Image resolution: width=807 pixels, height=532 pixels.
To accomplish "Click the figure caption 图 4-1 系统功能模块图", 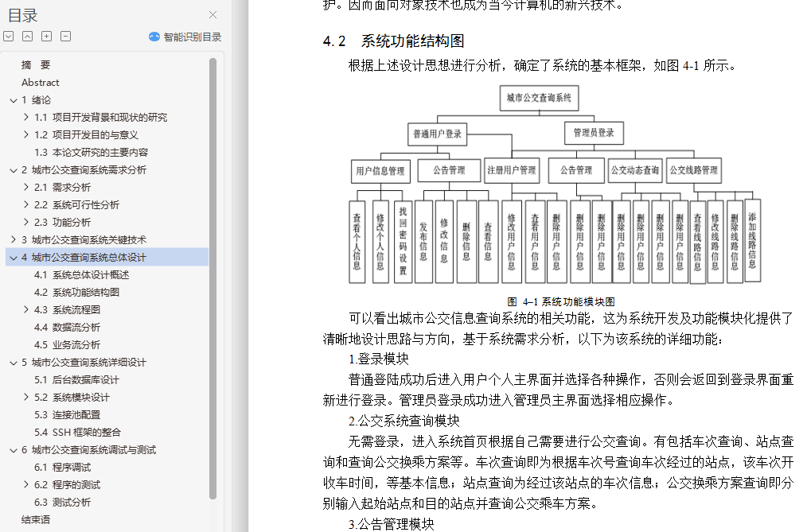I will (x=560, y=301).
